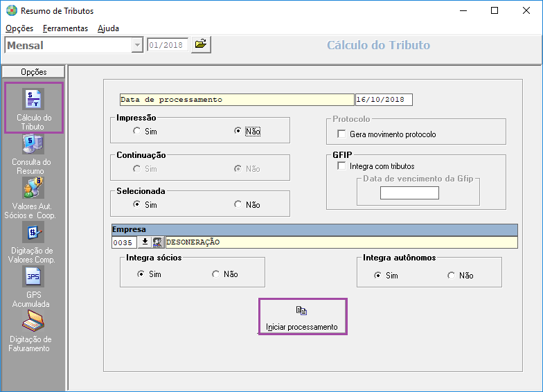Viewport: 543px width, 392px height.
Task: Open the Ajuda menu
Action: click(108, 28)
